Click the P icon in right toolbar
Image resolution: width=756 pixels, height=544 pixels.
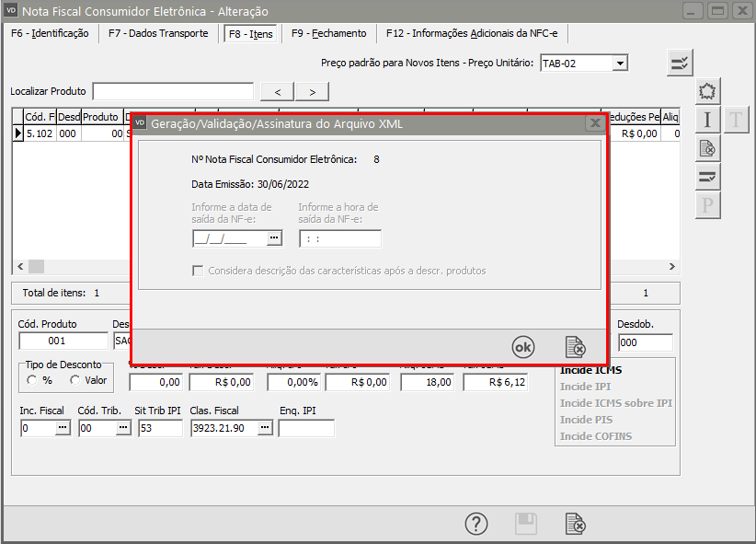[707, 205]
